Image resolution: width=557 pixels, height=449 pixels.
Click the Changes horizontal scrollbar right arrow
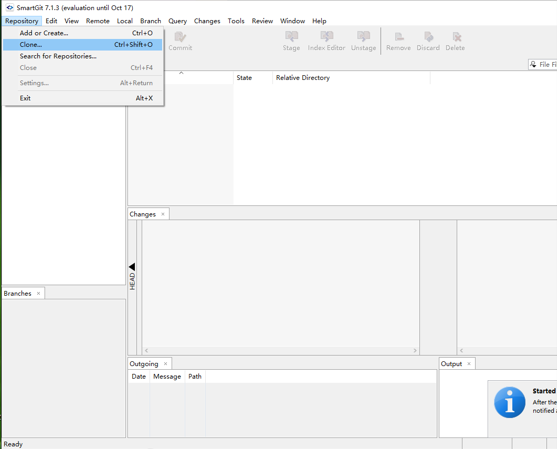tap(415, 351)
